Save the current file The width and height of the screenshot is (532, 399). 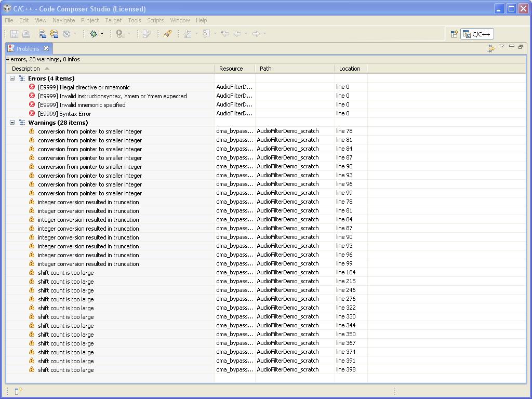click(14, 34)
